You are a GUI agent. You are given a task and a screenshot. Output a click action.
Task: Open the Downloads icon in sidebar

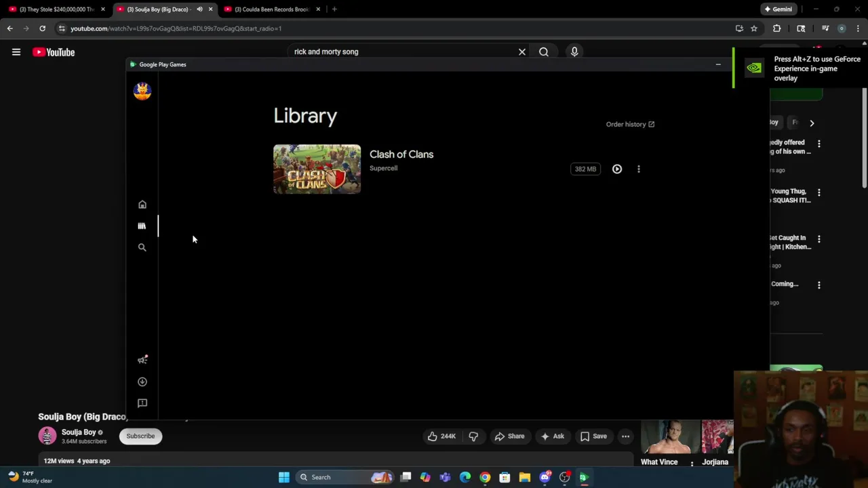click(x=142, y=382)
